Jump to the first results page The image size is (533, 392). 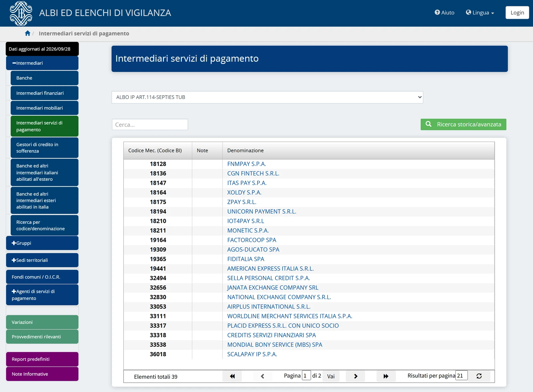(x=232, y=376)
